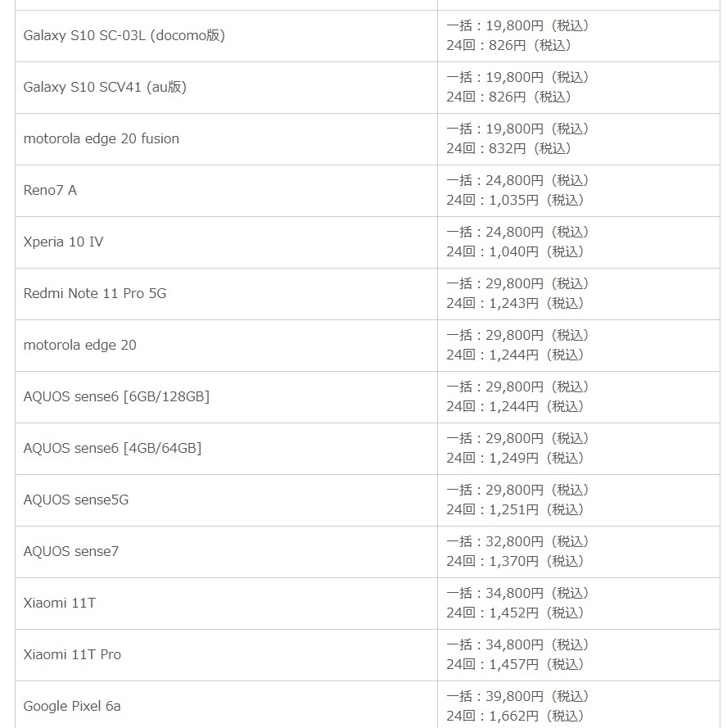Select the 一括:32,800円 price for AQUOS sense7
This screenshot has width=727, height=728.
[x=517, y=541]
